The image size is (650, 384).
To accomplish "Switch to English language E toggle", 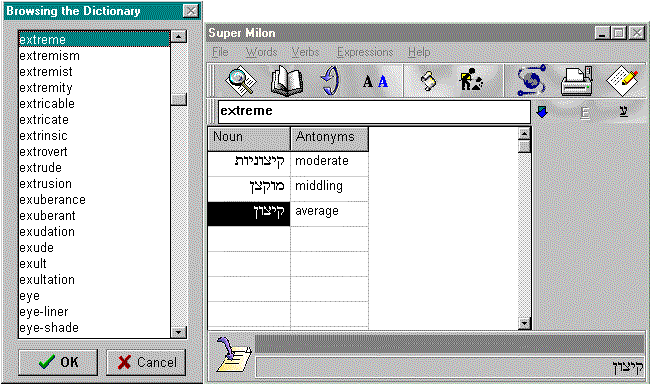I will click(585, 112).
